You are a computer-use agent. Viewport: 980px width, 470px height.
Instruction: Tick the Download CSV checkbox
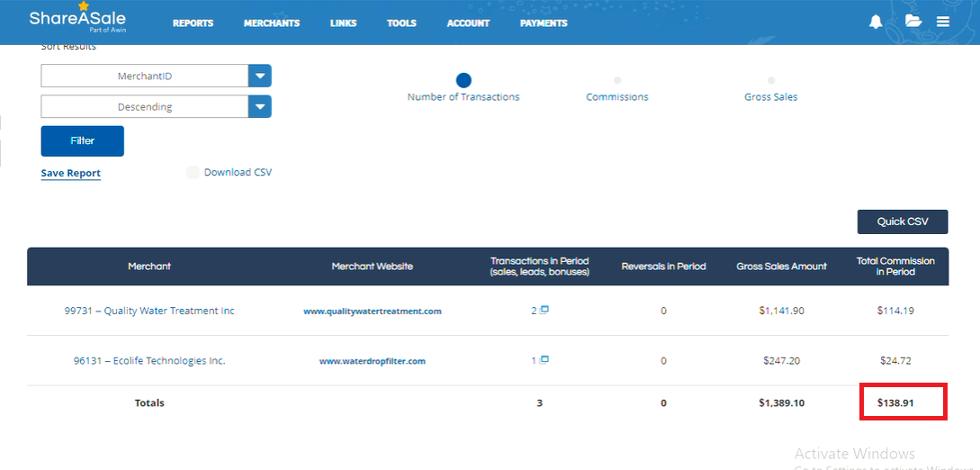[193, 173]
